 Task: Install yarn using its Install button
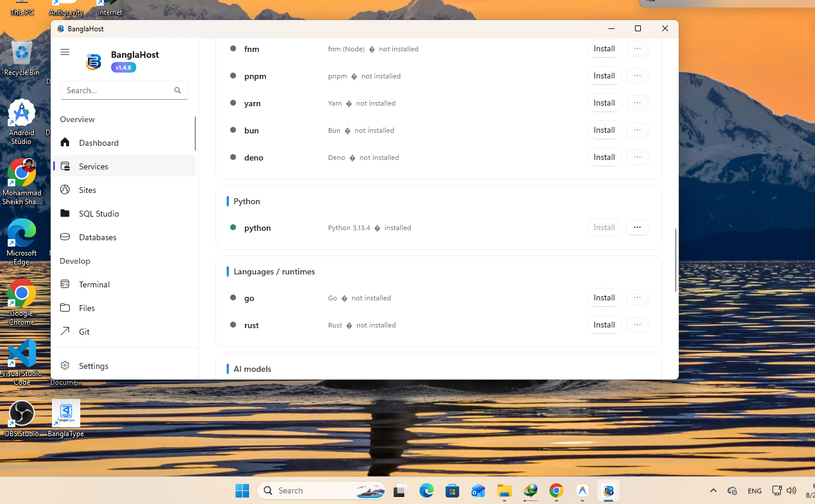[x=604, y=103]
